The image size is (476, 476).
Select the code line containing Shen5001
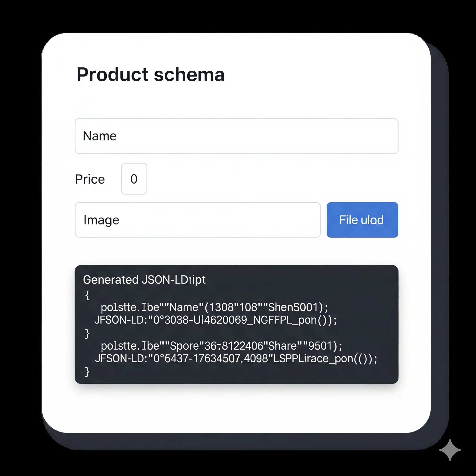(x=214, y=307)
